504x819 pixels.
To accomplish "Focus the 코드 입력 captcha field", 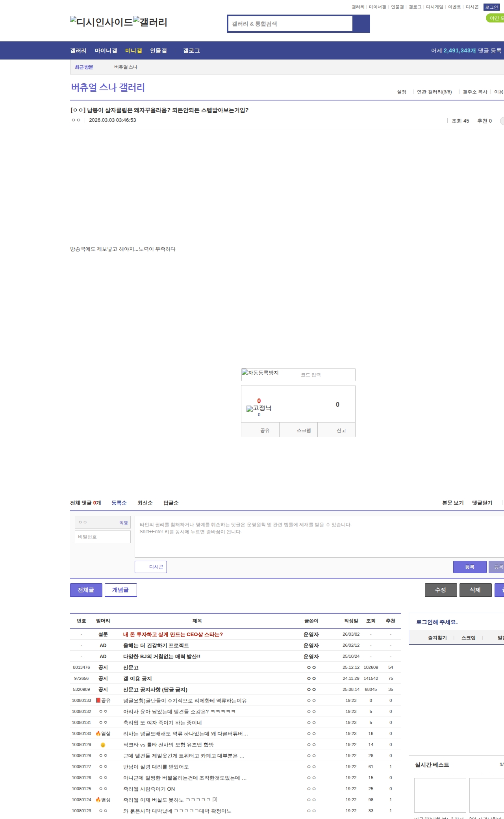I will [x=326, y=375].
